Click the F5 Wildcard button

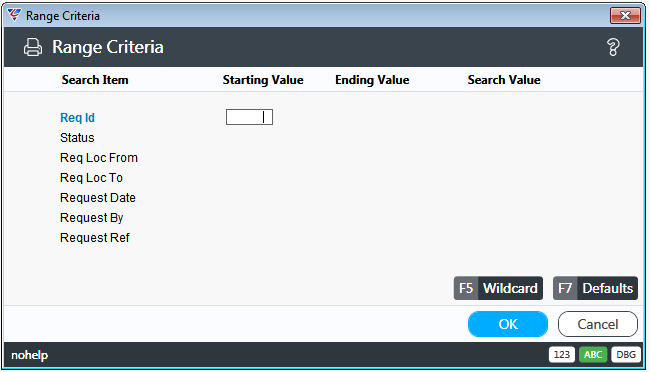(x=498, y=288)
